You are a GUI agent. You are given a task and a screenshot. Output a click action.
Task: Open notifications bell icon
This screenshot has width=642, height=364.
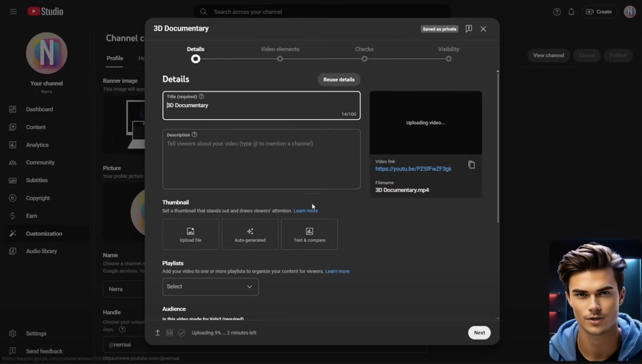(571, 12)
